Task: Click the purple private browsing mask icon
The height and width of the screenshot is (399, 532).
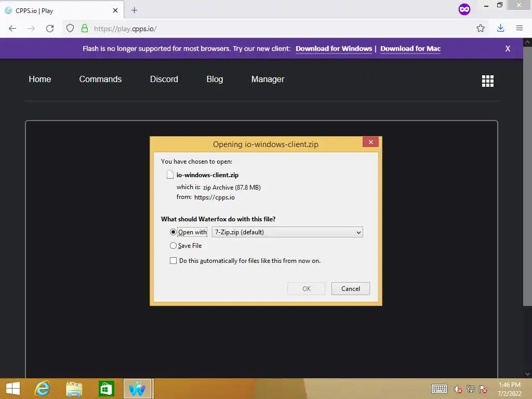Action: [464, 9]
